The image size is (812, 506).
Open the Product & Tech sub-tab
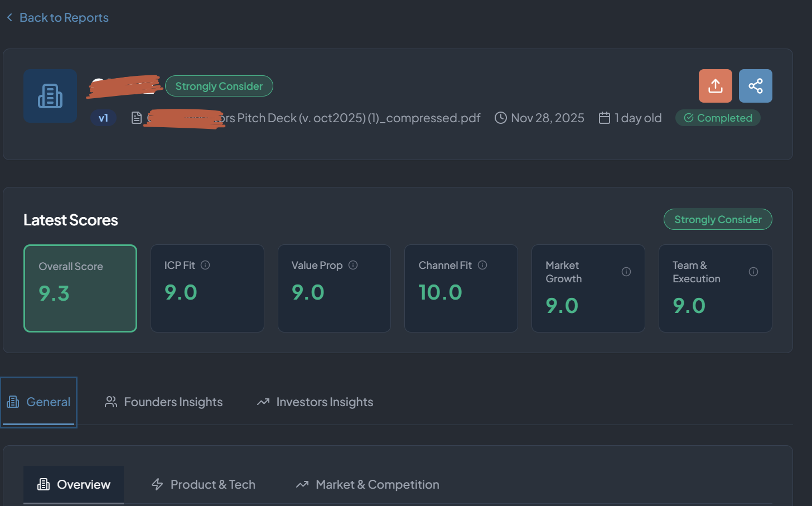pyautogui.click(x=204, y=484)
